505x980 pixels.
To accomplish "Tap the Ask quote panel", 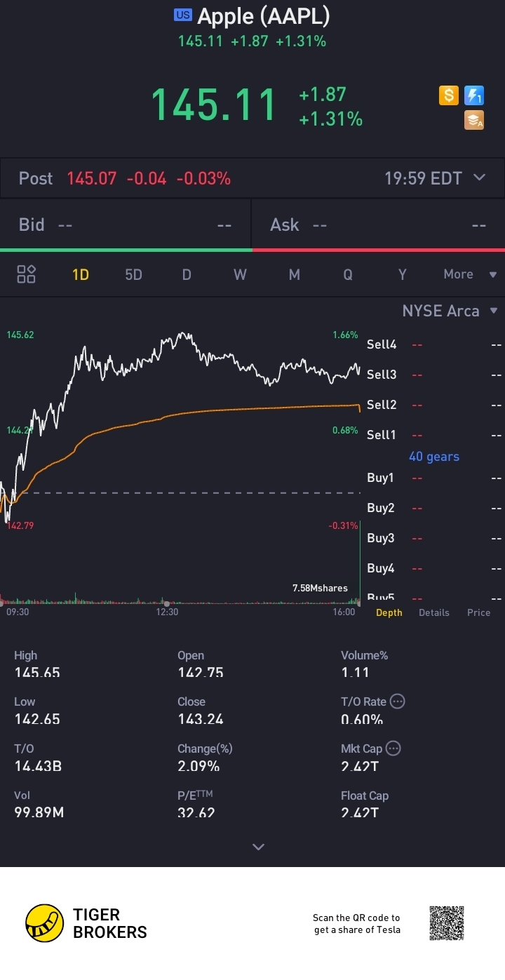I will [x=379, y=224].
